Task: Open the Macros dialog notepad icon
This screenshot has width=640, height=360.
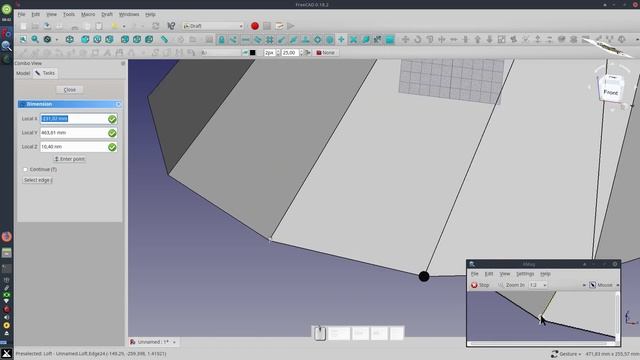Action: 279,26
